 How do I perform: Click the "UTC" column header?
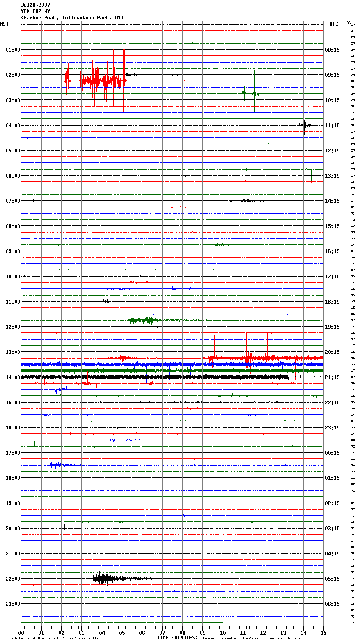(334, 24)
